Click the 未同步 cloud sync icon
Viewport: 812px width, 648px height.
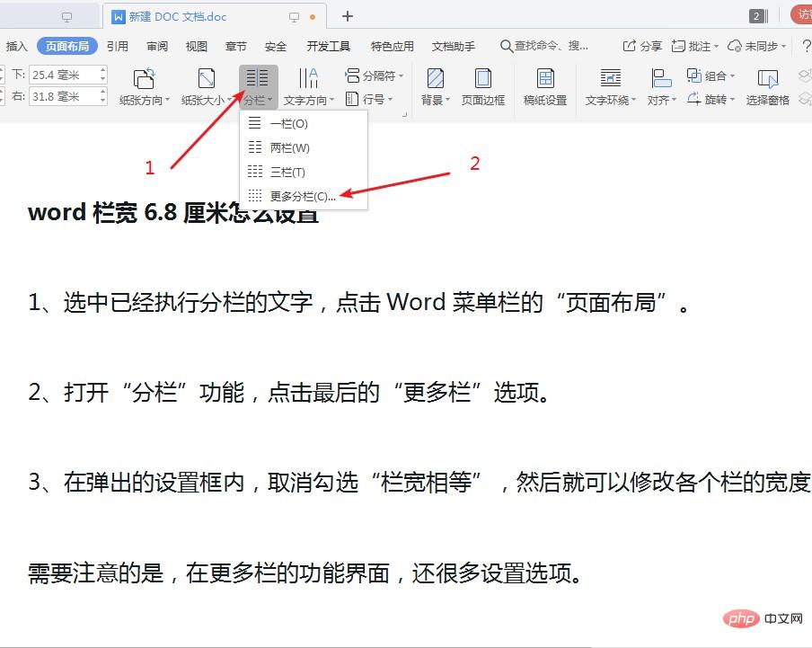[735, 46]
